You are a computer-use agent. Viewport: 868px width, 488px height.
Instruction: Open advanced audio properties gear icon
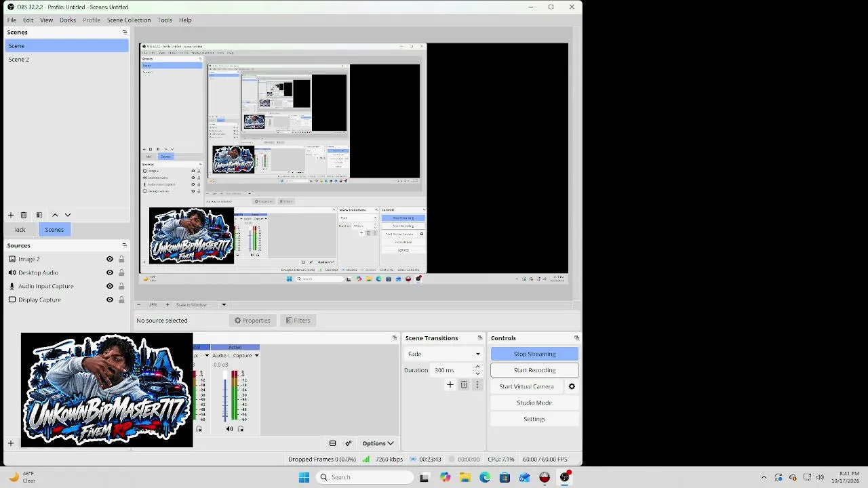(349, 443)
